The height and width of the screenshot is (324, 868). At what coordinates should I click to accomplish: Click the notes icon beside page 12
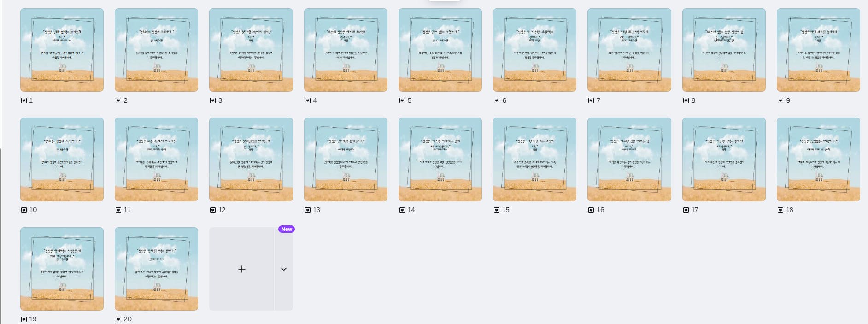212,210
